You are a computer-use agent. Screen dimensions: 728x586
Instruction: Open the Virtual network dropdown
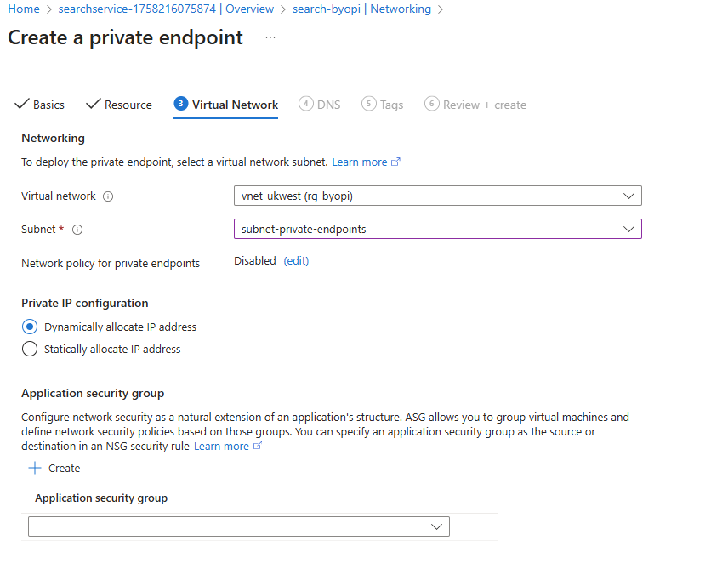pos(437,196)
